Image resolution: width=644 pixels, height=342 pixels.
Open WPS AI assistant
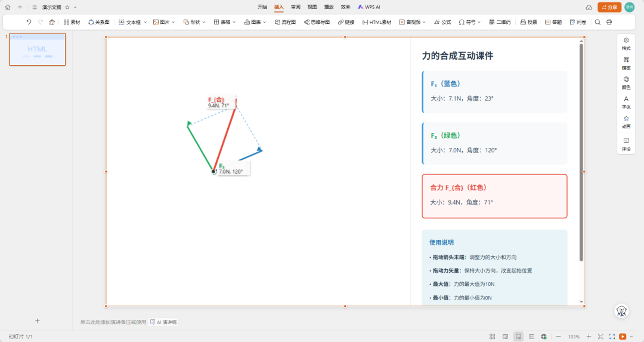pos(369,7)
